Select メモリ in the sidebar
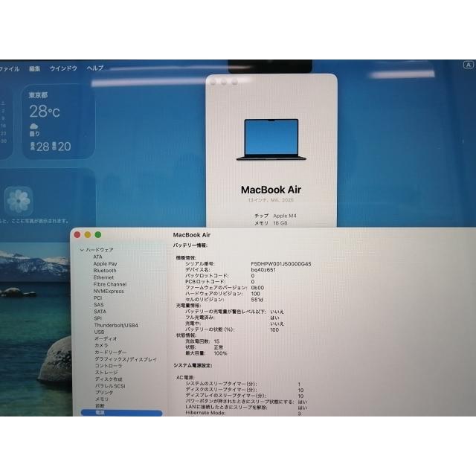This screenshot has width=476, height=476. point(102,399)
